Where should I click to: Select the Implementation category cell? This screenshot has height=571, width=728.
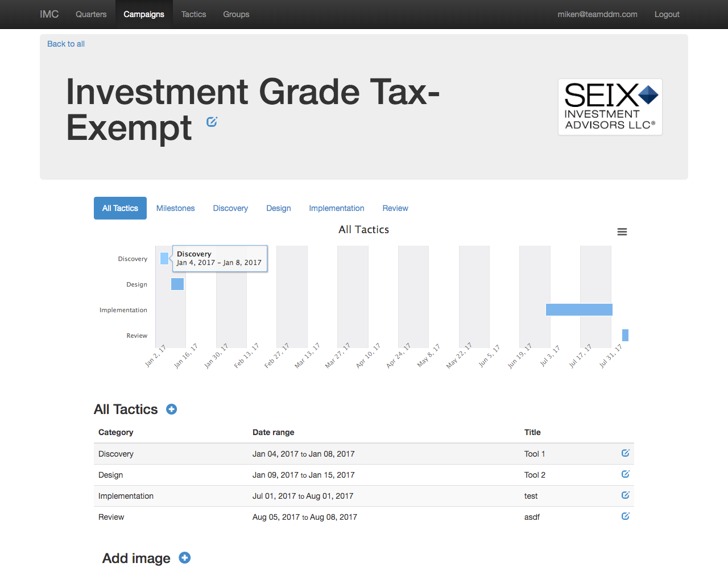coord(126,496)
